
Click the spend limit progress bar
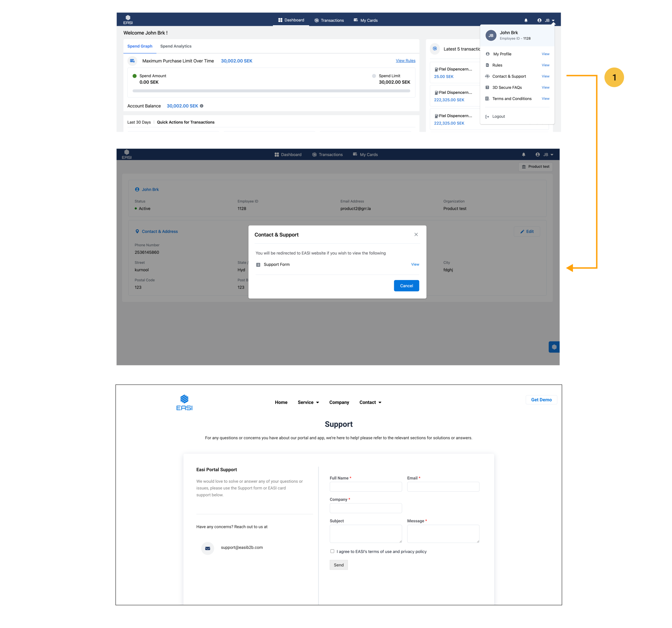271,91
